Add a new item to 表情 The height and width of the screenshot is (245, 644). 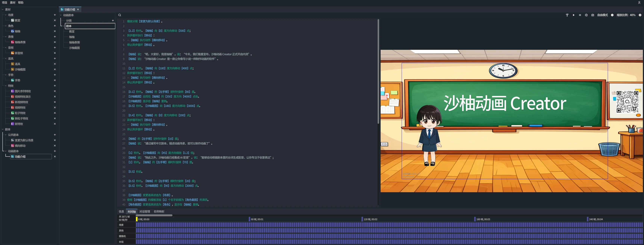pyautogui.click(x=55, y=37)
